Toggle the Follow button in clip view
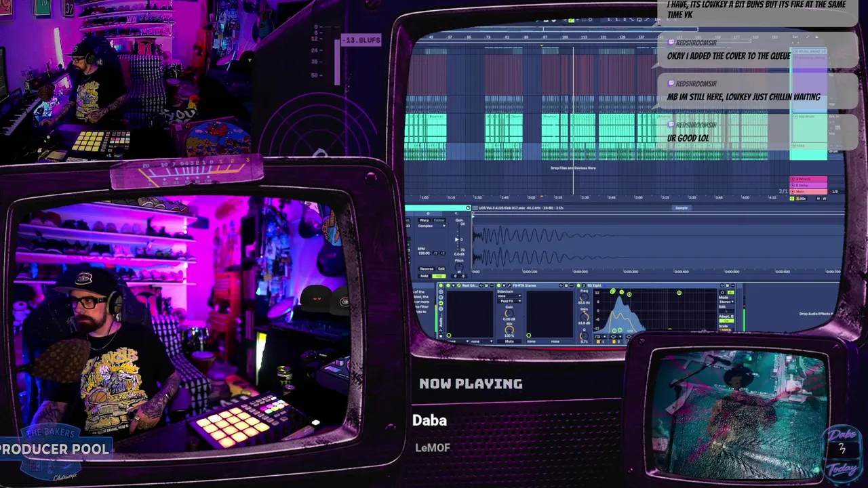The image size is (868, 488). [439, 220]
